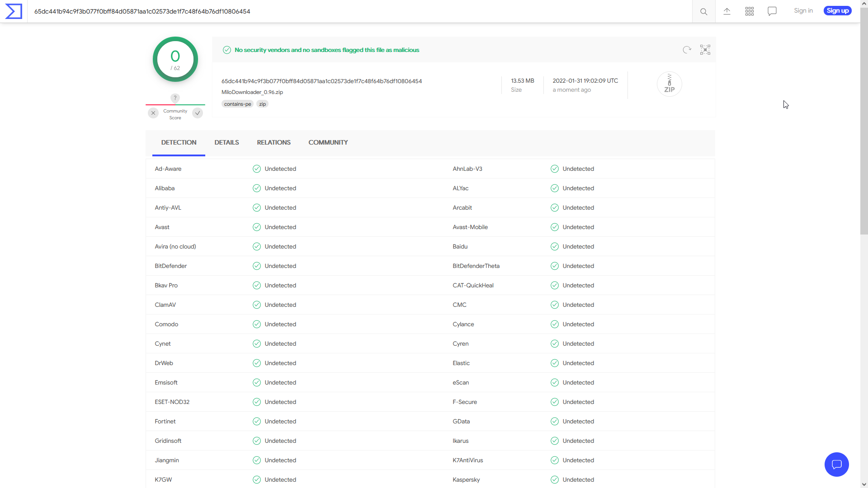Click the Sign in link
This screenshot has height=488, width=868.
click(803, 11)
